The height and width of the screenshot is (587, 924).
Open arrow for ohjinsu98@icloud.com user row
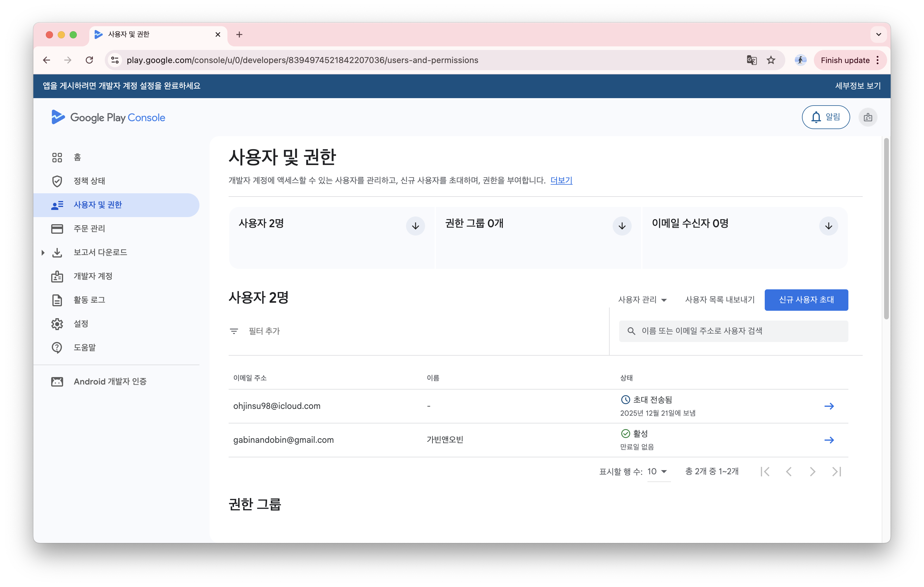(x=829, y=406)
